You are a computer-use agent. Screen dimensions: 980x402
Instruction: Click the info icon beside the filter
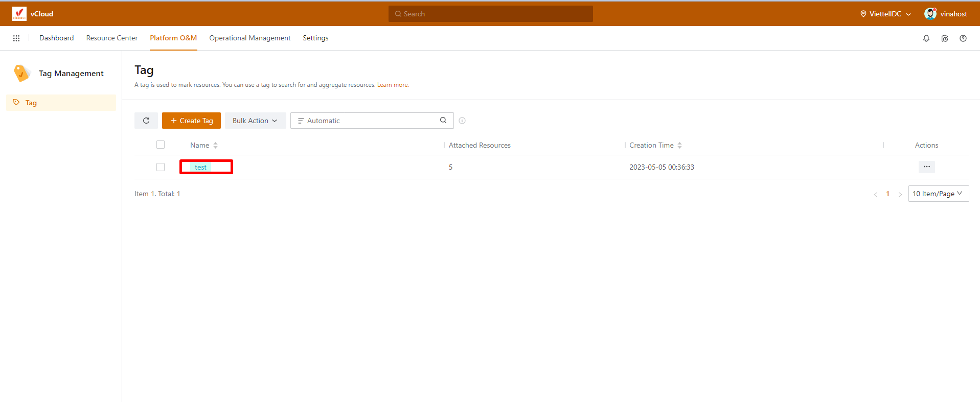462,121
